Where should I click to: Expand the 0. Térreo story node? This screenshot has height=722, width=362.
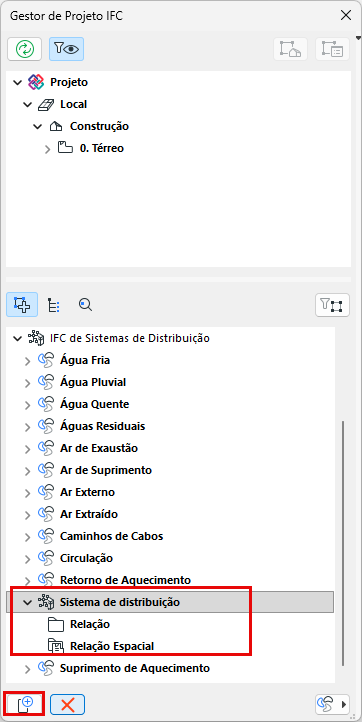(x=47, y=149)
